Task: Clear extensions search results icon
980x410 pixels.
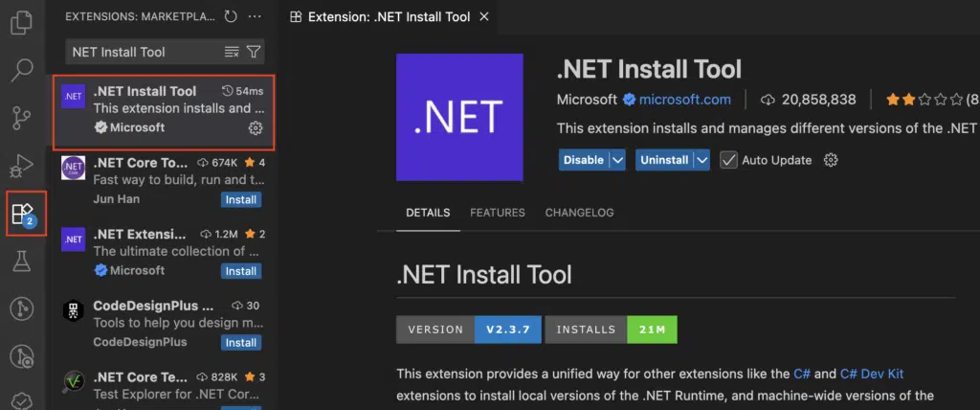Action: (232, 52)
